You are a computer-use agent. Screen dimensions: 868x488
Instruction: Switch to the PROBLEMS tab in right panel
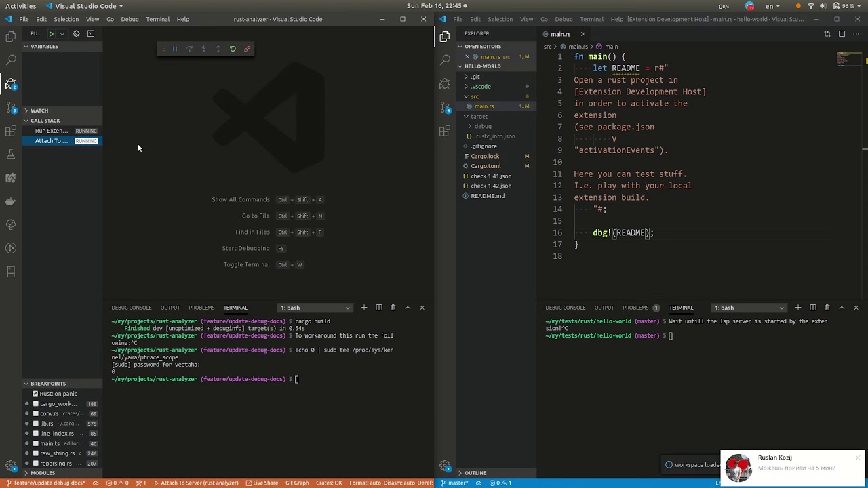(x=635, y=308)
